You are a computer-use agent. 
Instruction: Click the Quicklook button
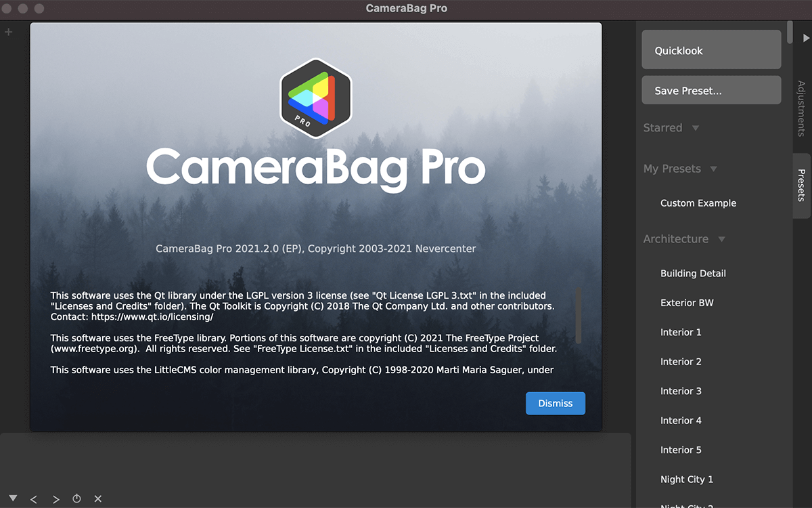pyautogui.click(x=711, y=51)
